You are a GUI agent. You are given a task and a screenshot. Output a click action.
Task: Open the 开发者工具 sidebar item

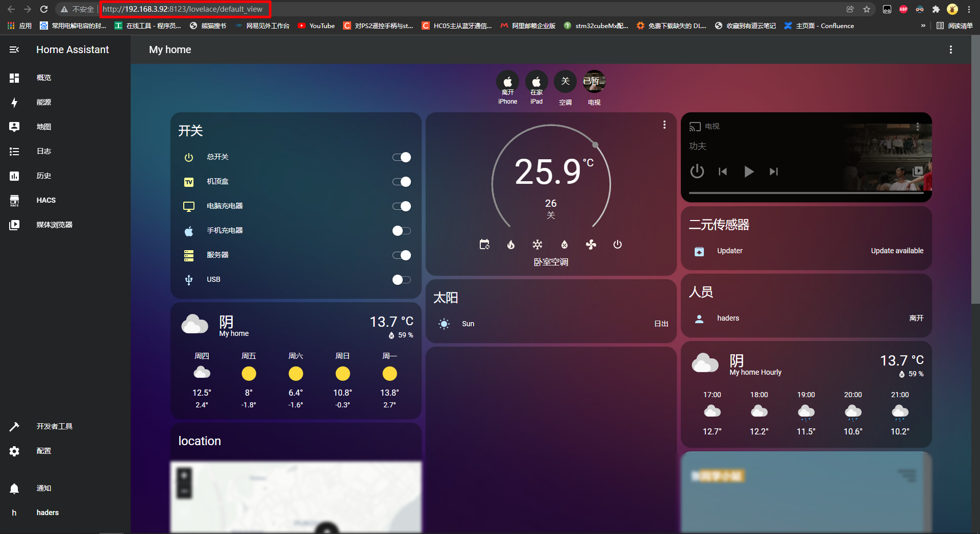pos(54,426)
